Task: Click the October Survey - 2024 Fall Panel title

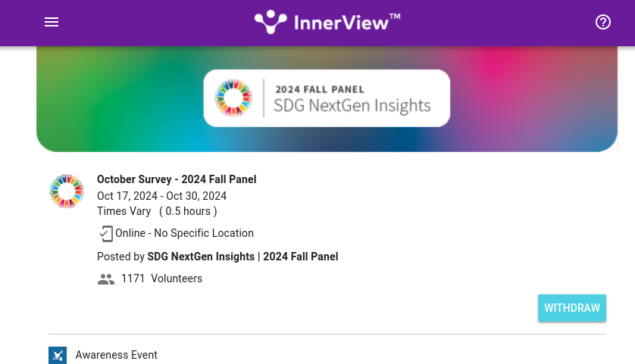Action: pos(177,179)
